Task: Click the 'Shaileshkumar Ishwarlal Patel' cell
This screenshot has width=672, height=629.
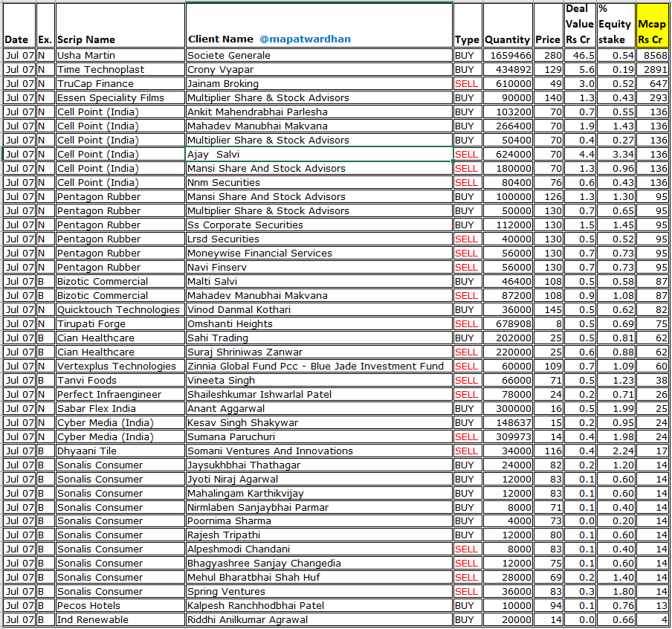Action: (x=319, y=395)
